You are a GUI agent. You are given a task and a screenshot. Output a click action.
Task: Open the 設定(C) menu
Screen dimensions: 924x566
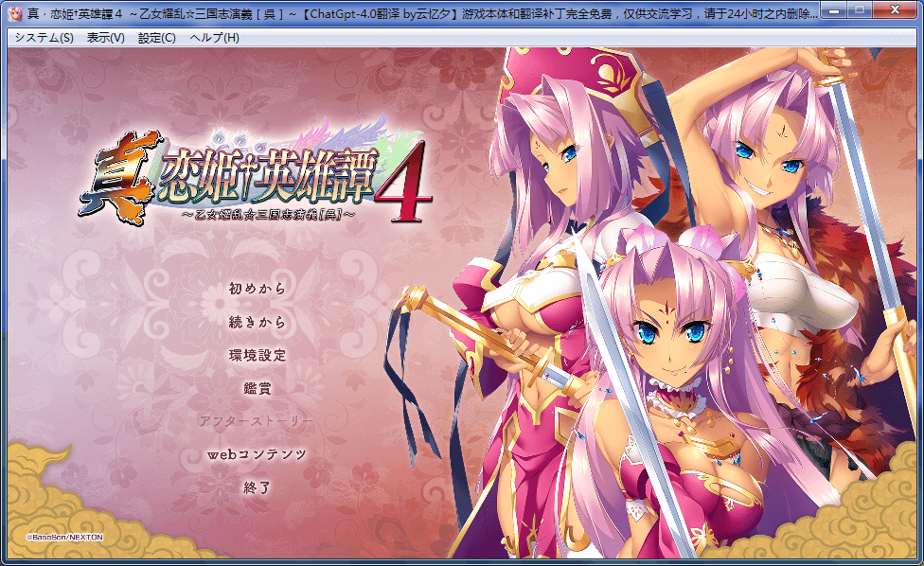coord(157,38)
